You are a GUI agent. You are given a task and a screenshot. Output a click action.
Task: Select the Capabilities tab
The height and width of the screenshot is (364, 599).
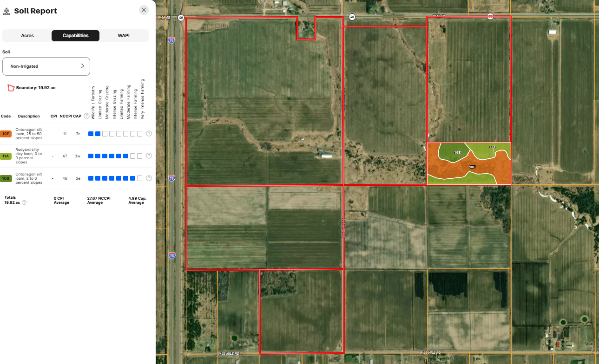point(75,36)
